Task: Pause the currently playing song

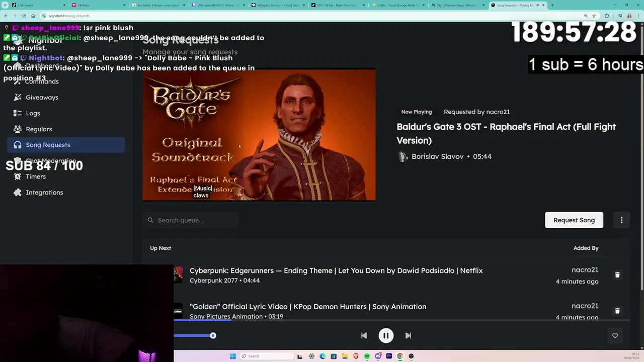Action: click(386, 335)
